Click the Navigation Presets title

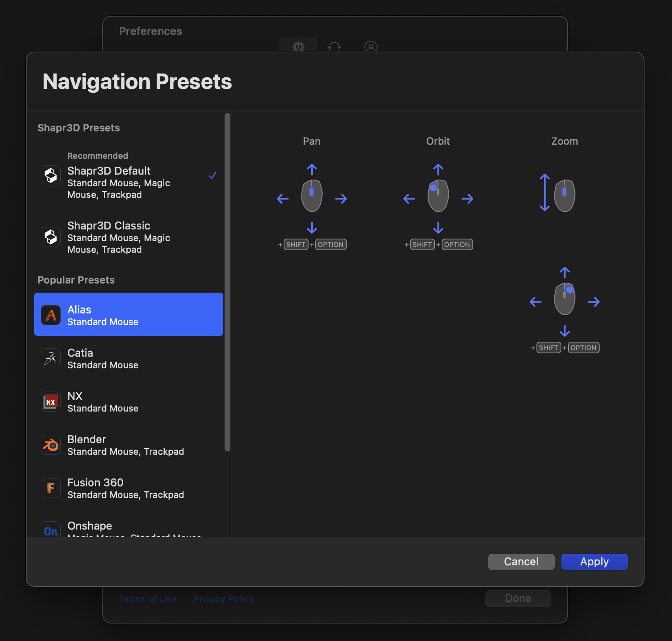click(137, 81)
